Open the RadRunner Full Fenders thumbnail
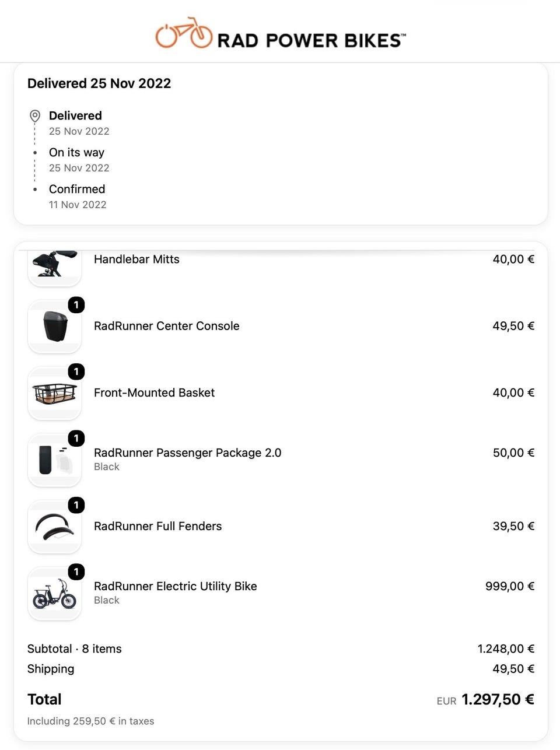The image size is (560, 750). (54, 527)
